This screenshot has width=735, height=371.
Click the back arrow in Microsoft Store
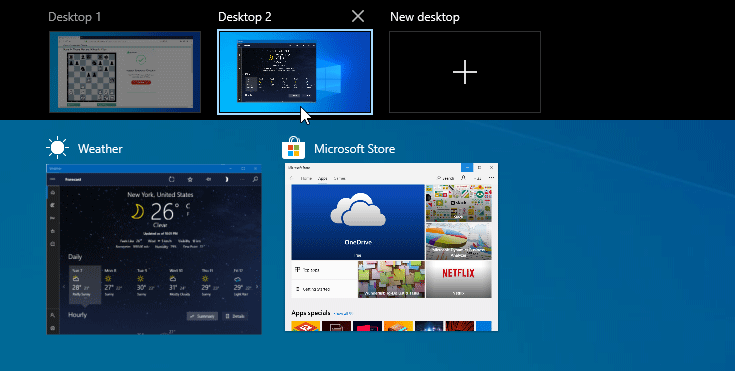292,178
